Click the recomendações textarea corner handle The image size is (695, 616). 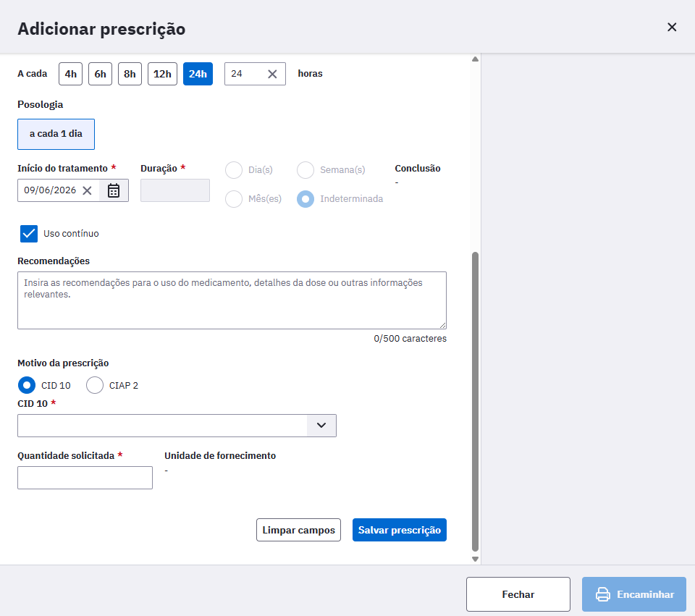[443, 325]
